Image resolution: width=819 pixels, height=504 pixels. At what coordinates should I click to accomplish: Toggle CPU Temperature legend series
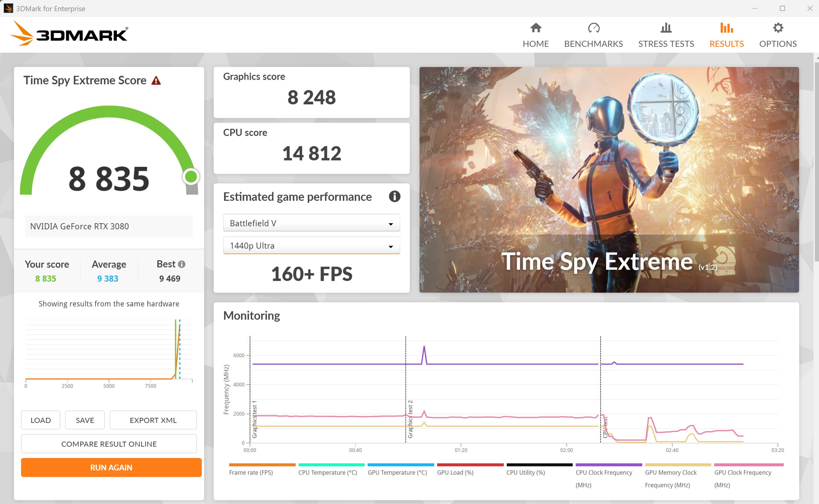[327, 472]
